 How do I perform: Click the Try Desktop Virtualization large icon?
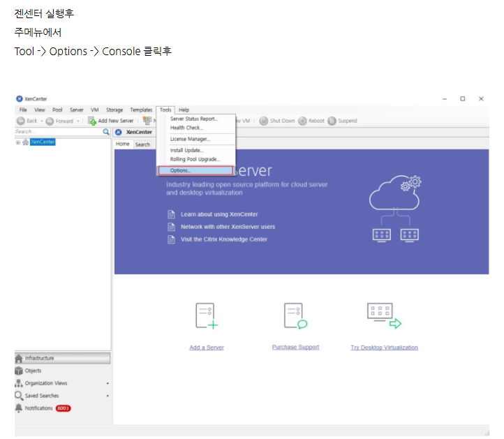(x=384, y=315)
